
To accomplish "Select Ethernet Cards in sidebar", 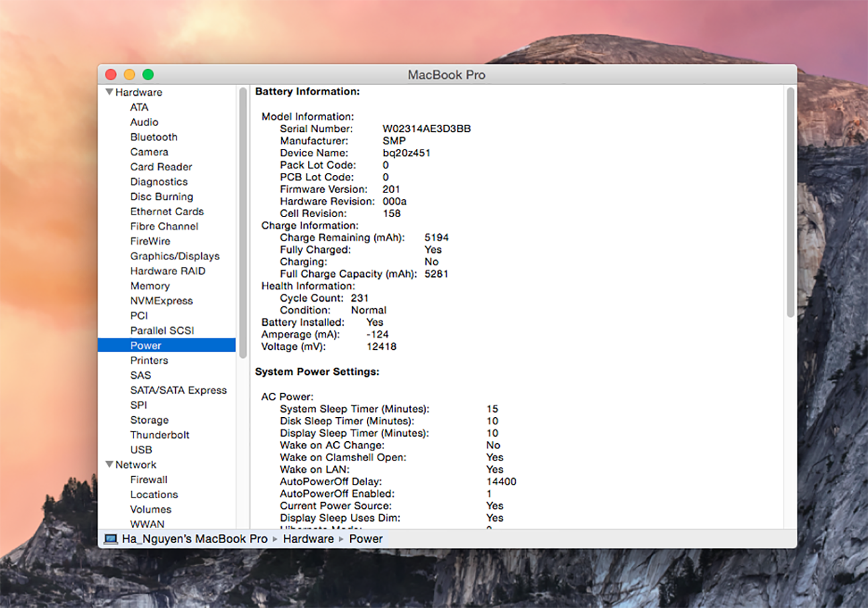I will 166,212.
